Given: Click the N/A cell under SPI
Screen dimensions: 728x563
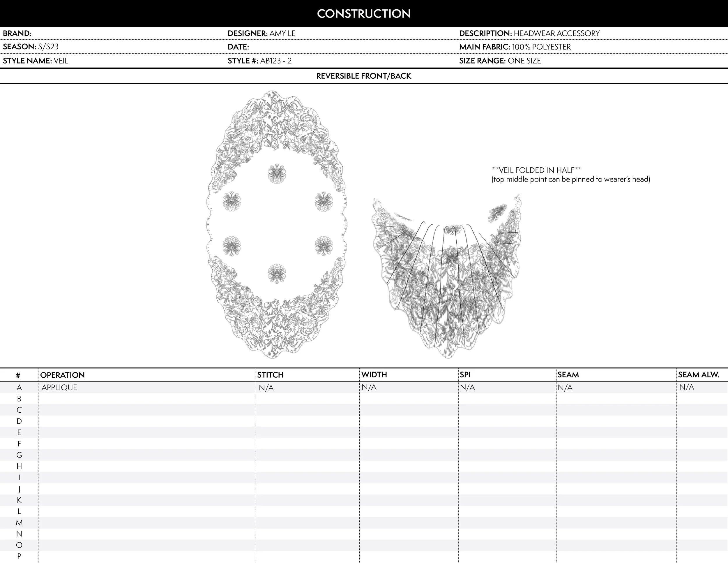Looking at the screenshot, I should click(x=467, y=388).
